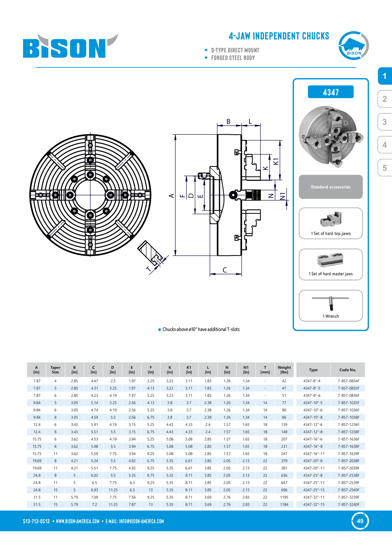392x555 pixels.
Task: Open section tab 4
Action: (385, 145)
